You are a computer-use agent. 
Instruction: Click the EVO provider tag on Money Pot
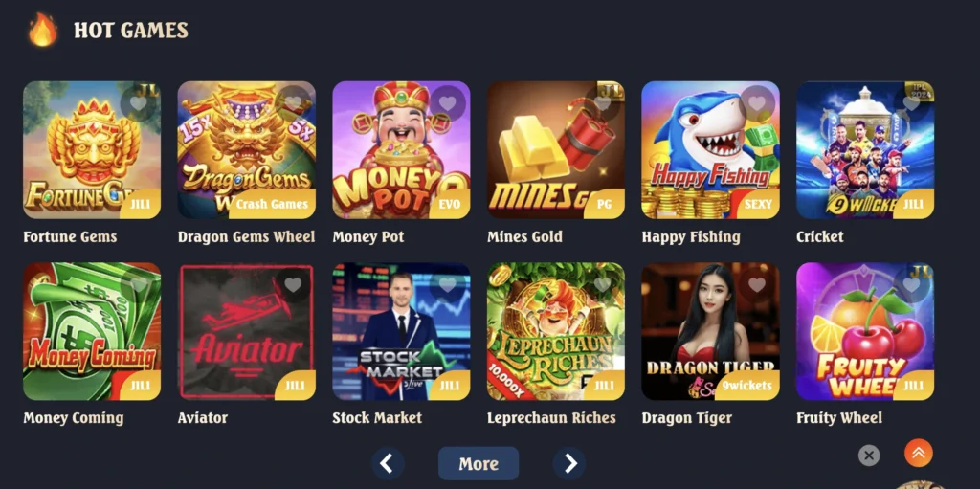450,204
